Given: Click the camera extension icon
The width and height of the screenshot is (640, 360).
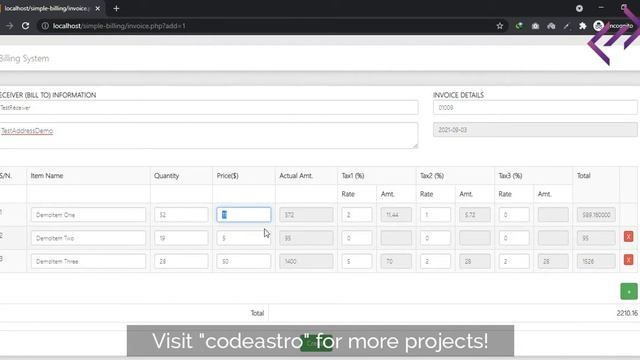Looking at the screenshot, I should pos(535,26).
